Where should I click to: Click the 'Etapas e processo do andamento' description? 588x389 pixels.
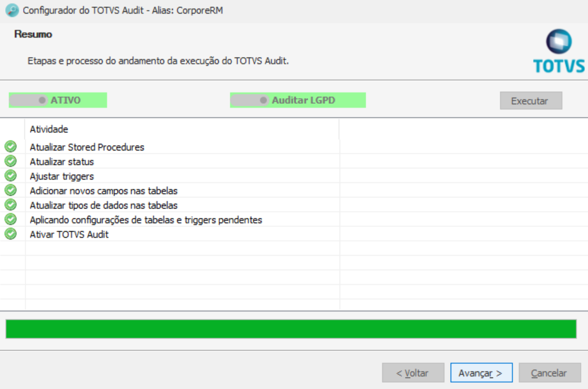click(x=158, y=61)
